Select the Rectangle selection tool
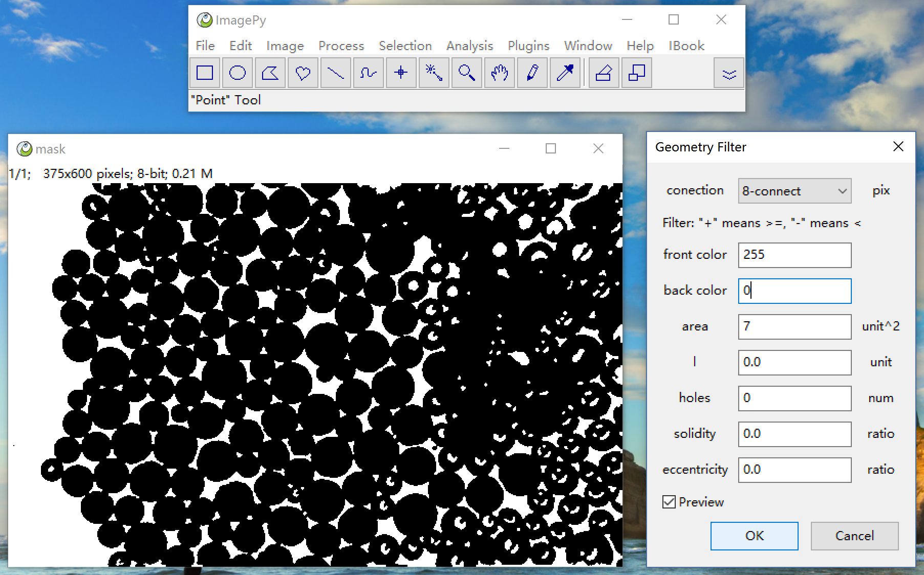Screen dimensions: 924x575 click(205, 73)
